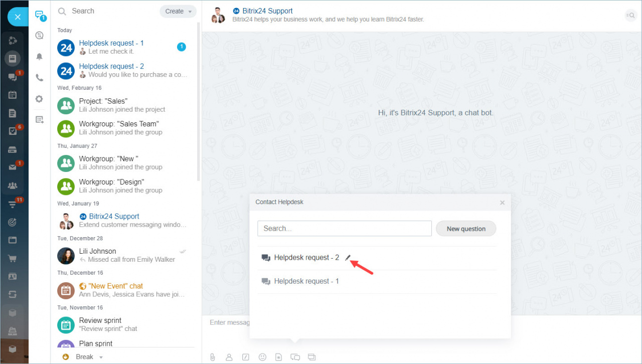
Task: Open the list icon below the settings gear
Action: [x=40, y=119]
